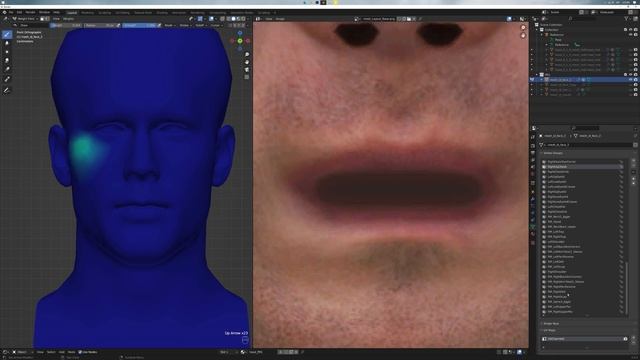Open the Scene properties tab
The image size is (640, 360).
pos(533,167)
